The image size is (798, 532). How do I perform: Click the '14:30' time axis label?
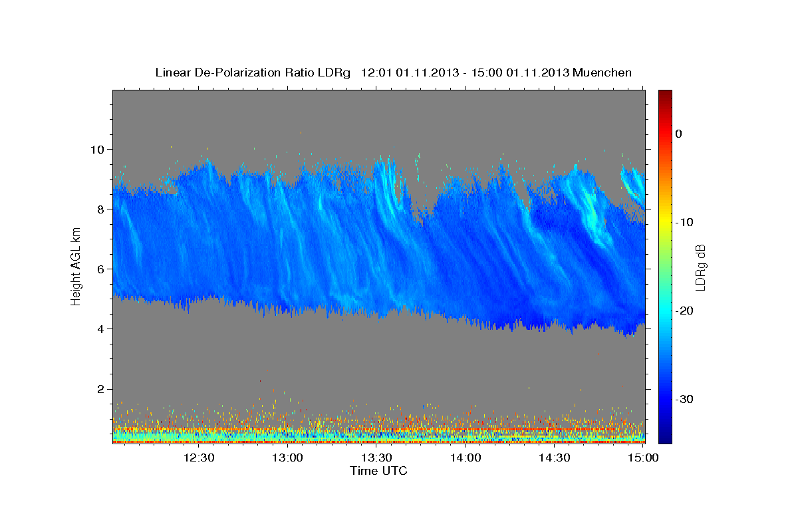click(x=555, y=458)
